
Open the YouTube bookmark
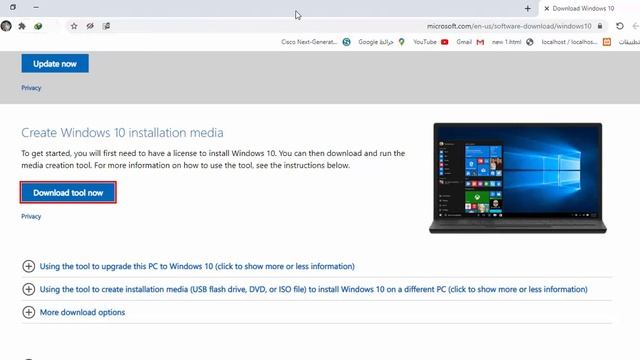click(x=431, y=42)
